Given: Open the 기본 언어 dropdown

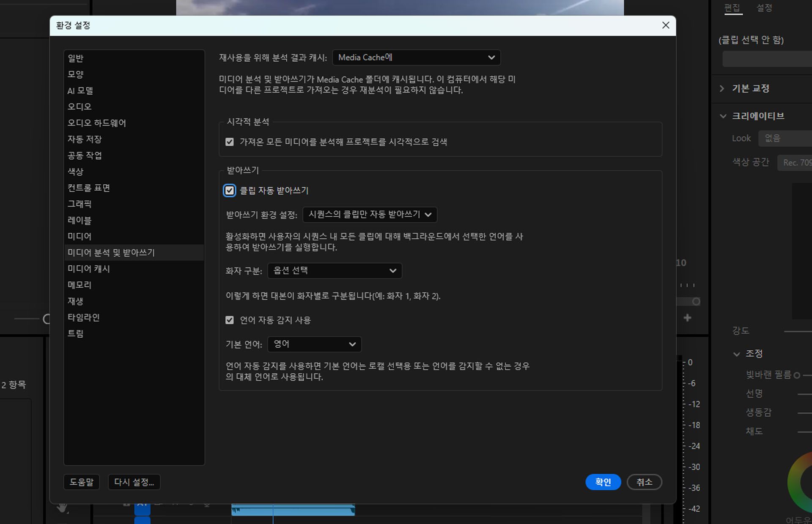Looking at the screenshot, I should 314,344.
